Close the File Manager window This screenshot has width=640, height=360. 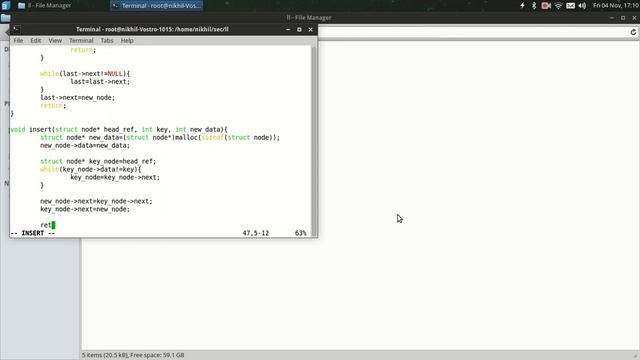[634, 18]
